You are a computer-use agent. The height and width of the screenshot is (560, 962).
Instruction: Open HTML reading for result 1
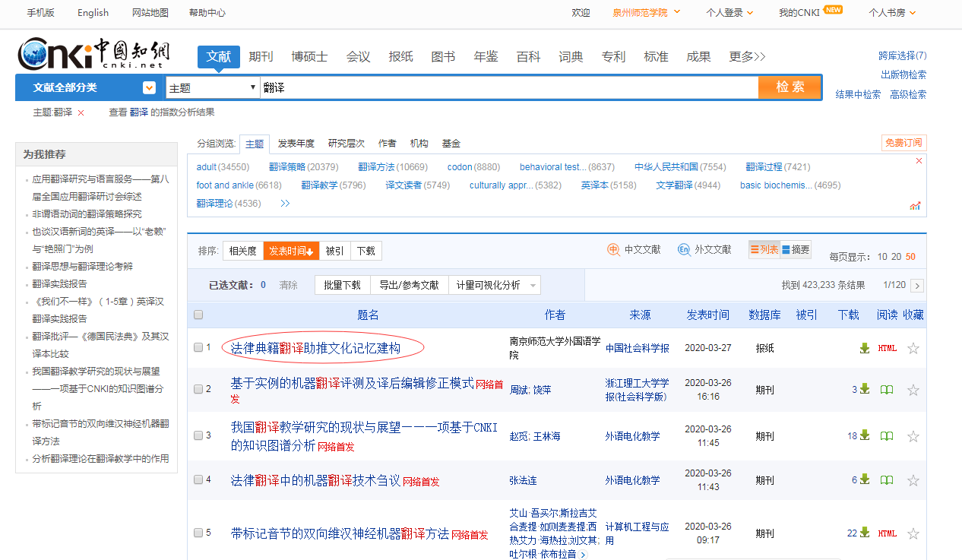tap(887, 348)
